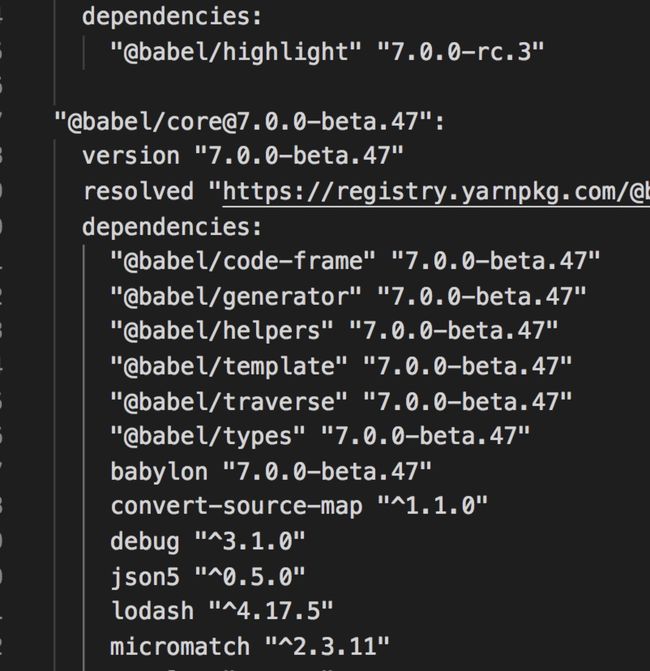The height and width of the screenshot is (671, 650).
Task: Click the convert-source-map dependency line
Action: click(x=299, y=507)
